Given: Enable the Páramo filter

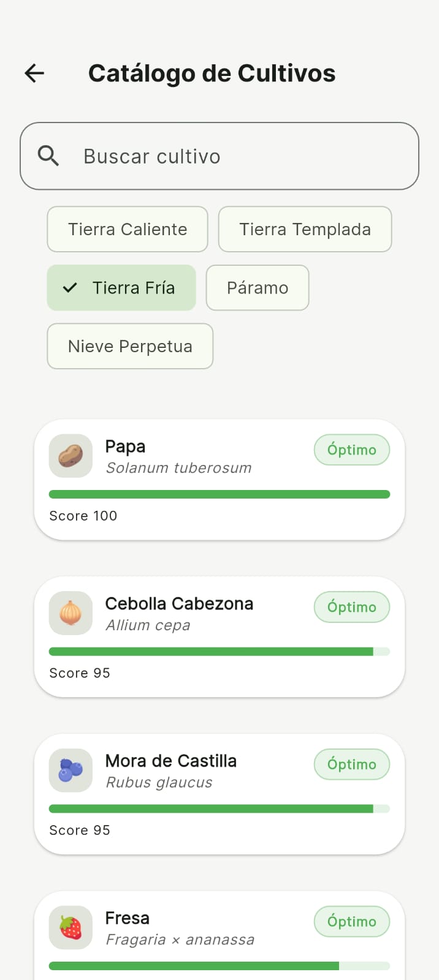Looking at the screenshot, I should point(257,287).
